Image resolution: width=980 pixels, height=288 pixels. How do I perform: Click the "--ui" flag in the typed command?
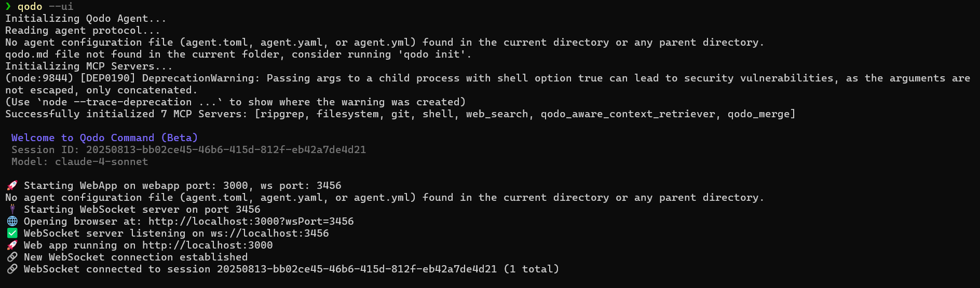click(x=61, y=7)
